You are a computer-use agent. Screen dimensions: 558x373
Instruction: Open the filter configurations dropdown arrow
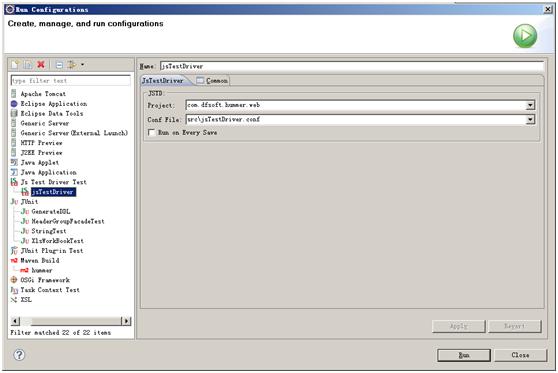coord(83,64)
